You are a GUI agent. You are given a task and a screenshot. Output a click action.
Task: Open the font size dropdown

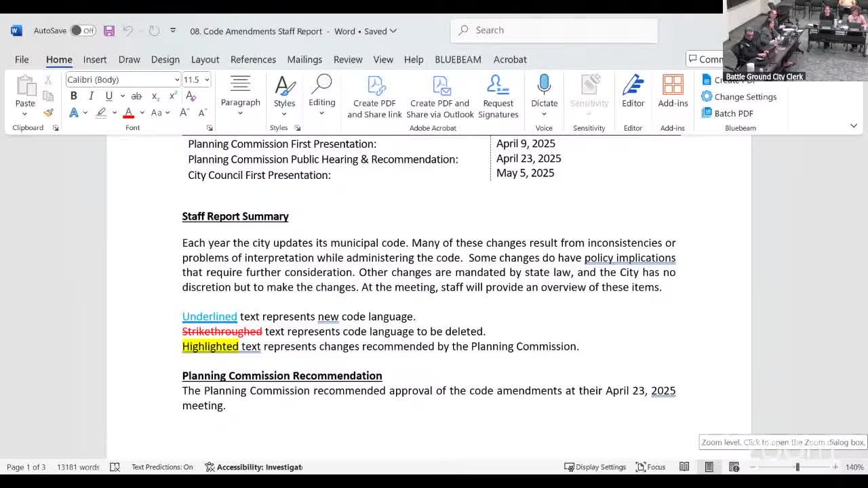click(207, 79)
